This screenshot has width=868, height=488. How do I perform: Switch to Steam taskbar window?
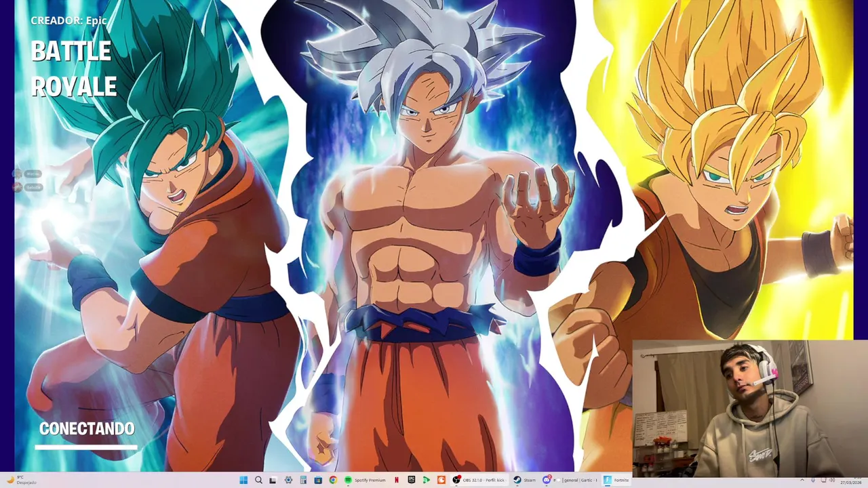pos(525,480)
